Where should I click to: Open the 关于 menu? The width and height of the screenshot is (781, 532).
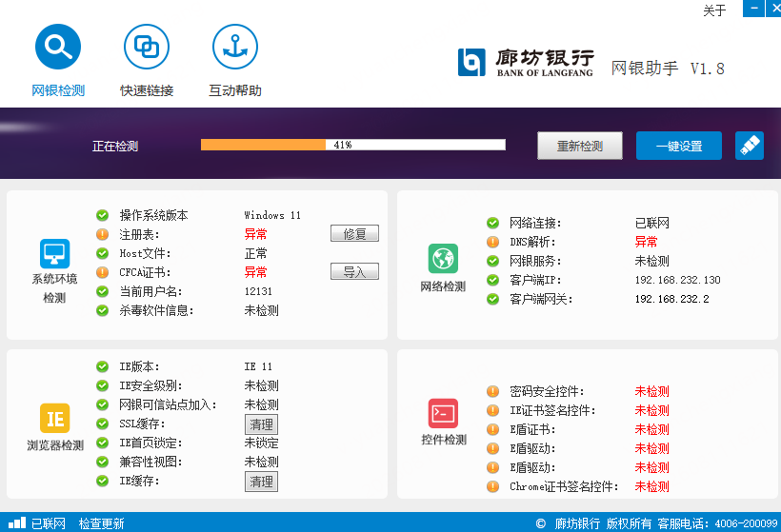coord(714,10)
